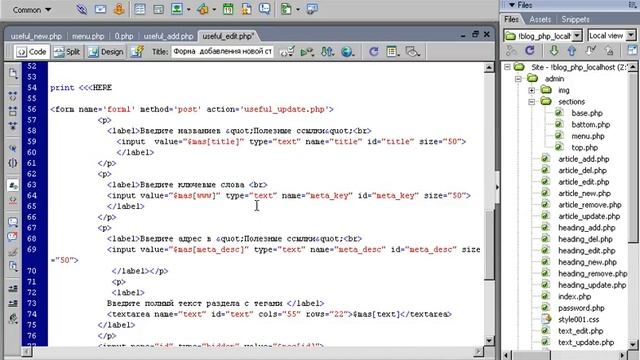Click the Server-Side Include icon

246,9
